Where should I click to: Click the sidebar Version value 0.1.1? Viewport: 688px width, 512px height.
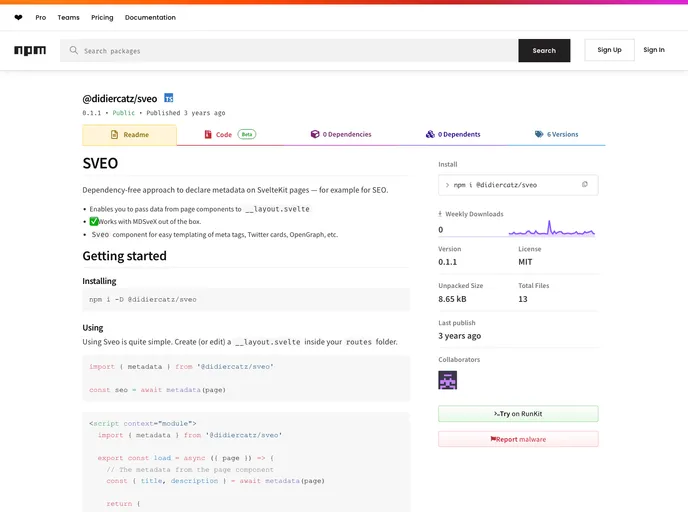(448, 262)
